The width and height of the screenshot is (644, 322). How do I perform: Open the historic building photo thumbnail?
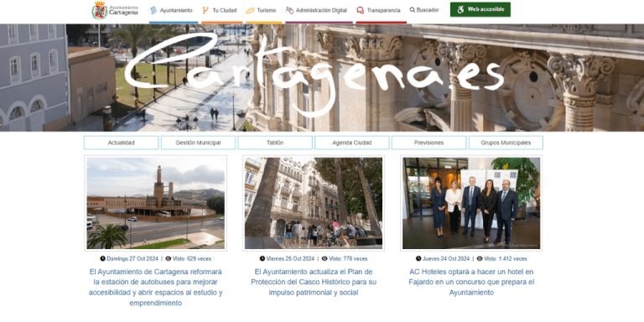(x=314, y=203)
